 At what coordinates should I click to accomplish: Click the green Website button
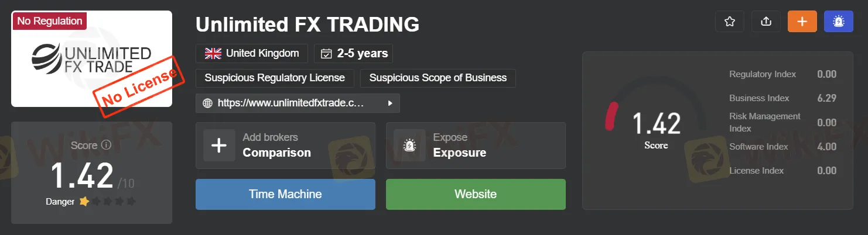pos(476,194)
